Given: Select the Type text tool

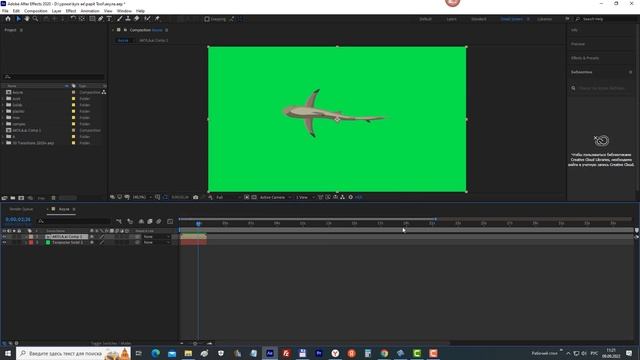Looking at the screenshot, I should pos(109,19).
